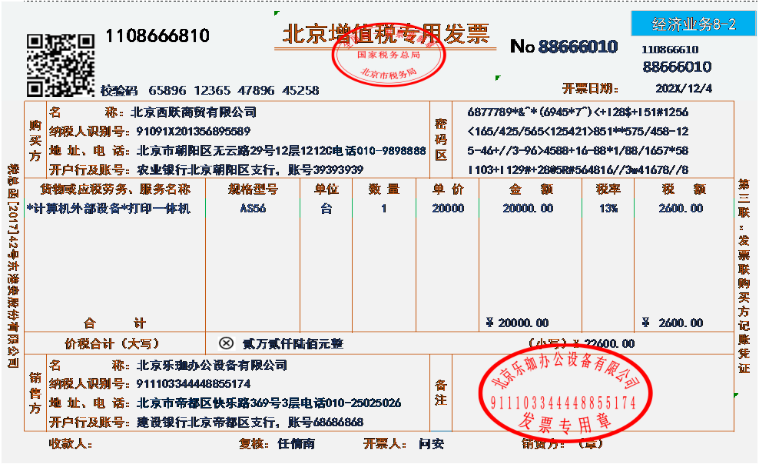Select the password line starting with <165/425
Image resolution: width=759 pixels, height=464 pixels.
[578, 132]
